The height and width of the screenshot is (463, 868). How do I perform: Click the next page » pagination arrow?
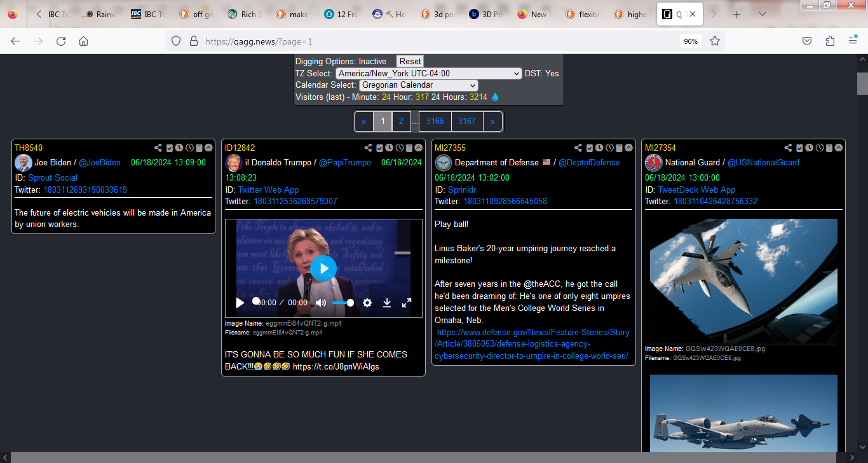[x=492, y=121]
